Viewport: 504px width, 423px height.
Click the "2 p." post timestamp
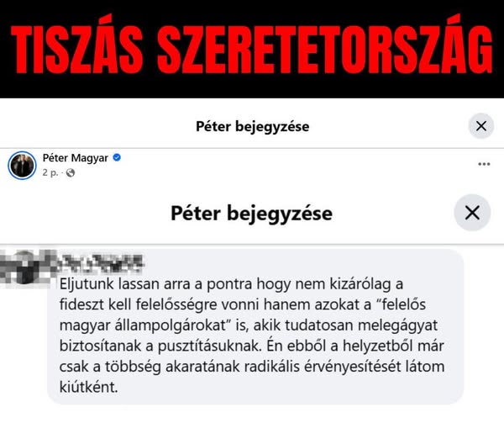click(x=50, y=172)
